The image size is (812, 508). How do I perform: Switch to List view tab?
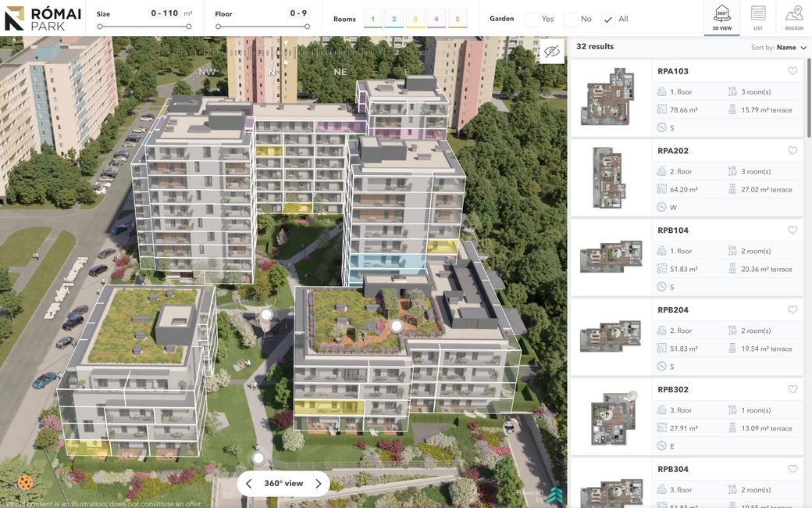(758, 18)
